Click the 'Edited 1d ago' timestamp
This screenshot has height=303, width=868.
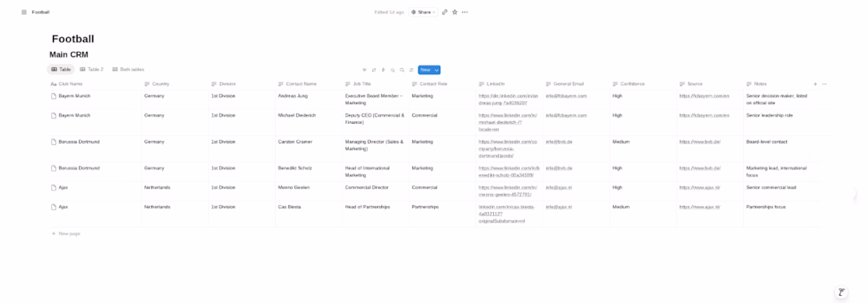tap(389, 12)
